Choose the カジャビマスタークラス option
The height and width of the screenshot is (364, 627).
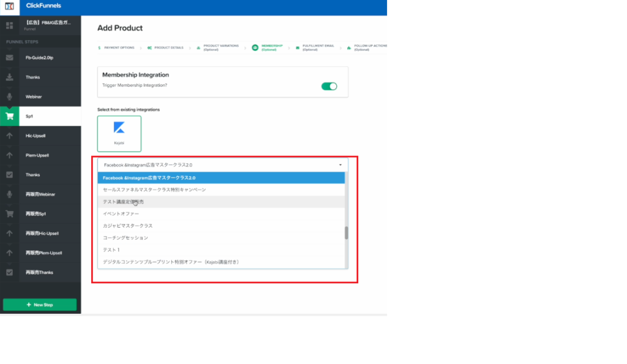tap(221, 226)
